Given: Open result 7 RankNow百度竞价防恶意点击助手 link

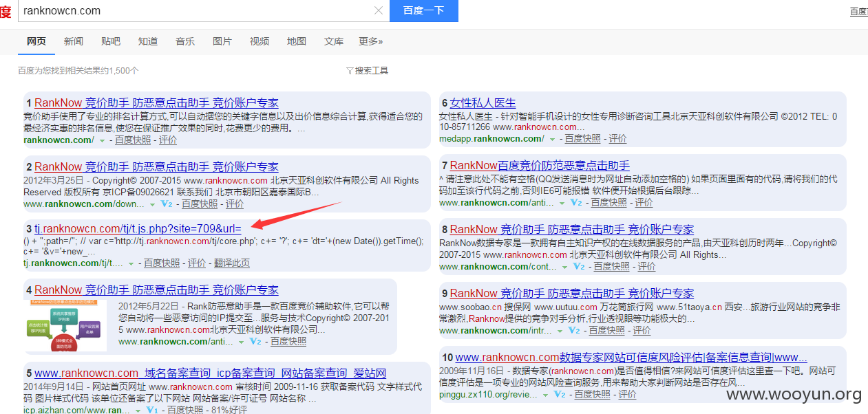Looking at the screenshot, I should tap(540, 166).
